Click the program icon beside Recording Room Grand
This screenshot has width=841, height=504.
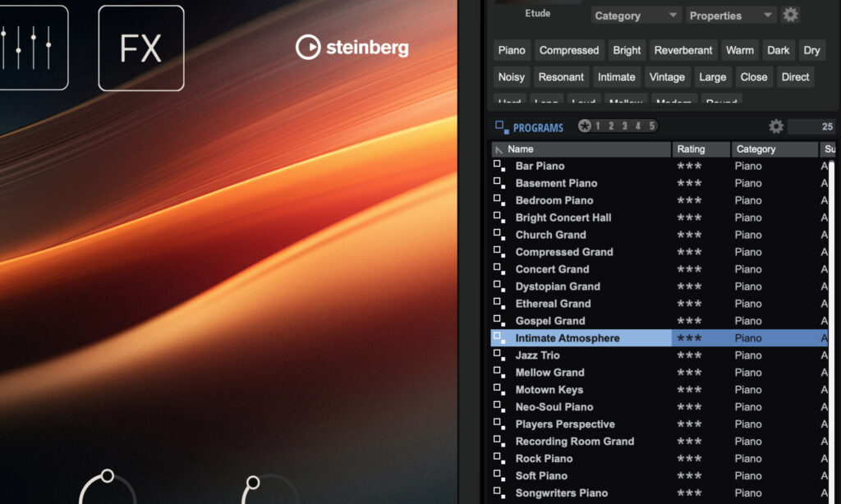(x=499, y=441)
